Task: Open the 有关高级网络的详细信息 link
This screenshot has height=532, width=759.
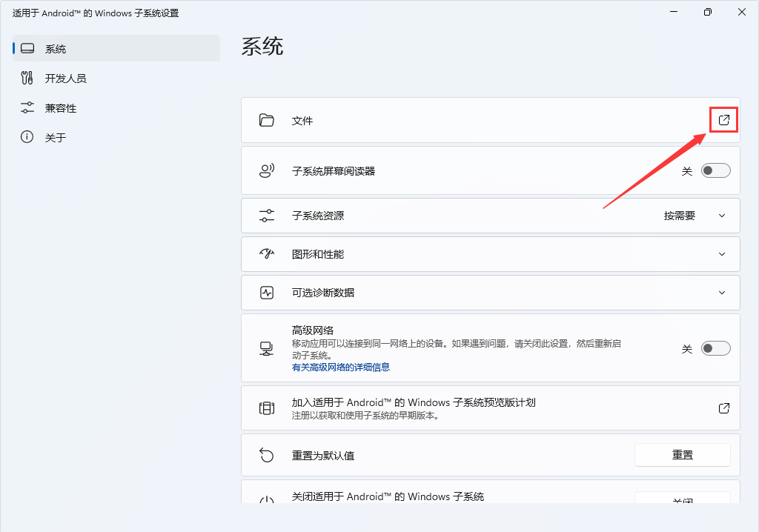Action: point(342,366)
